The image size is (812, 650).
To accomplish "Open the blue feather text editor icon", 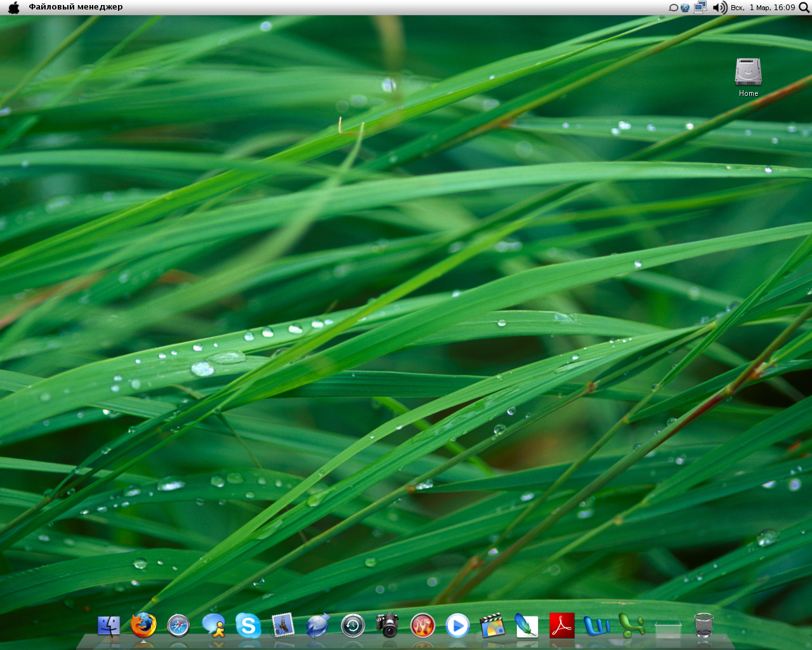I will tap(527, 626).
